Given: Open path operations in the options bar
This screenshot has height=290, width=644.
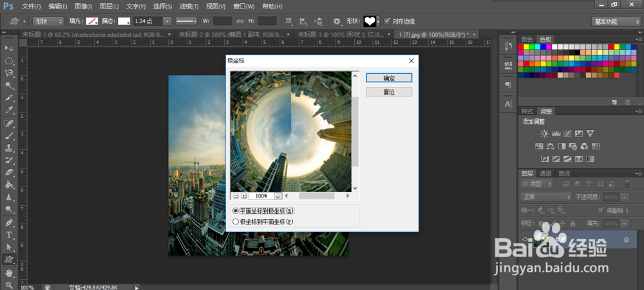Looking at the screenshot, I should (x=289, y=21).
